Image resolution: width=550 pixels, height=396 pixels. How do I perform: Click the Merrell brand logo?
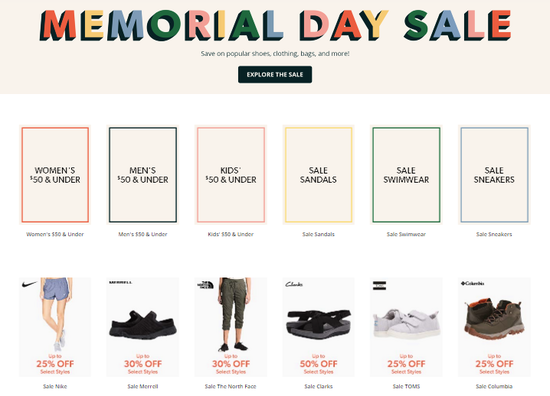pyautogui.click(x=120, y=282)
